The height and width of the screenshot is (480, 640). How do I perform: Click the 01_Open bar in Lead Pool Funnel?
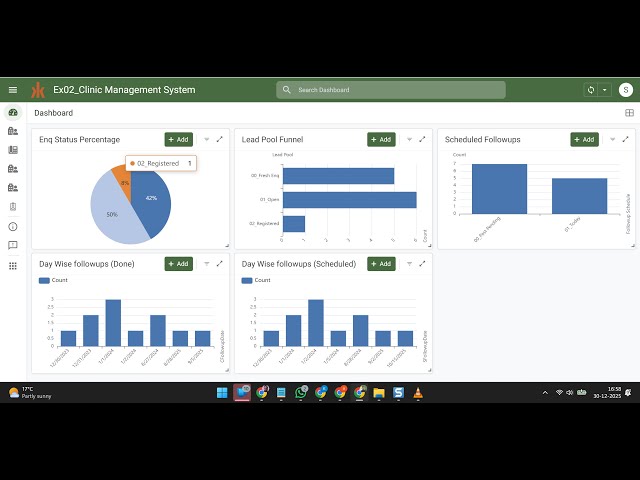pos(349,200)
